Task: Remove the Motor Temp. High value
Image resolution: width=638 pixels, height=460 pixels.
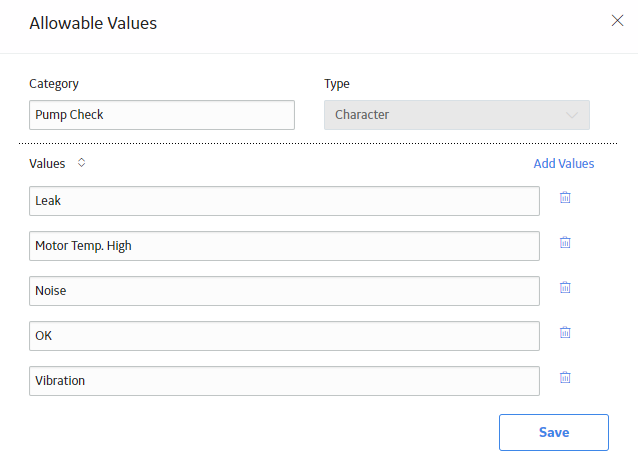Action: click(x=565, y=243)
